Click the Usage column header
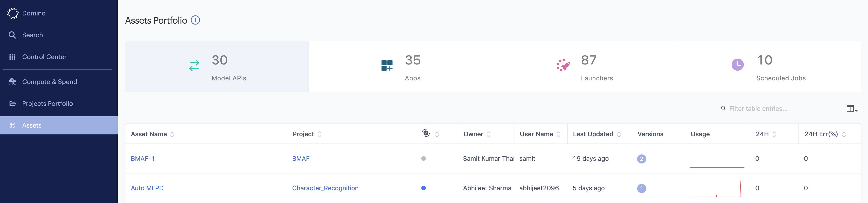This screenshot has width=868, height=203. point(700,134)
